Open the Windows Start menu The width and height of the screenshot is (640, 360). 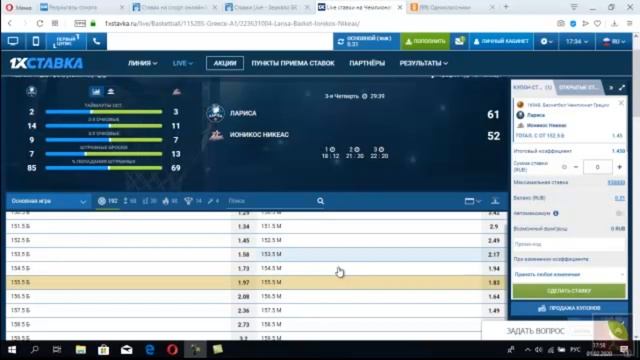(x=12, y=350)
